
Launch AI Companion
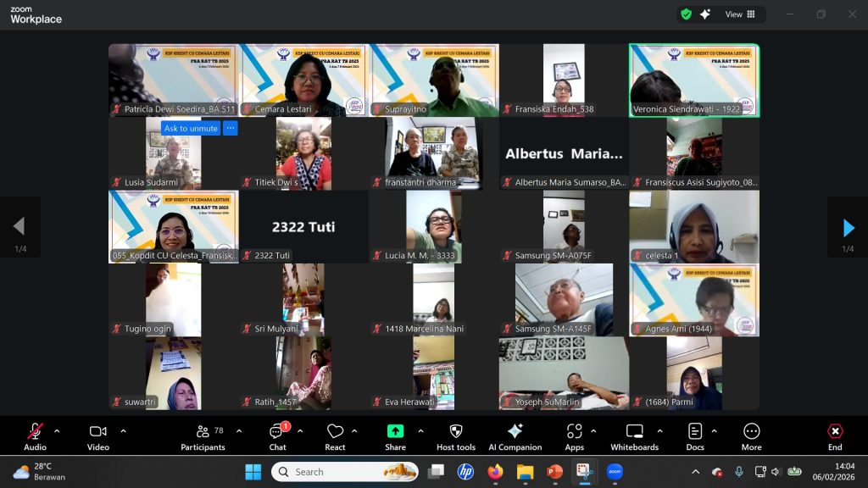pos(515,436)
